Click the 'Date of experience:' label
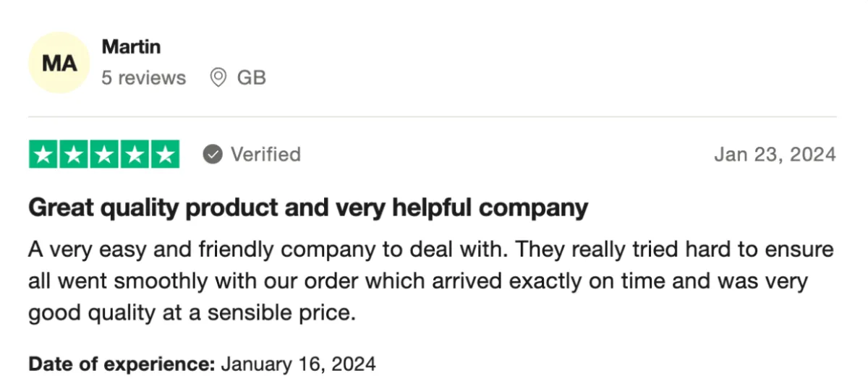 point(122,363)
